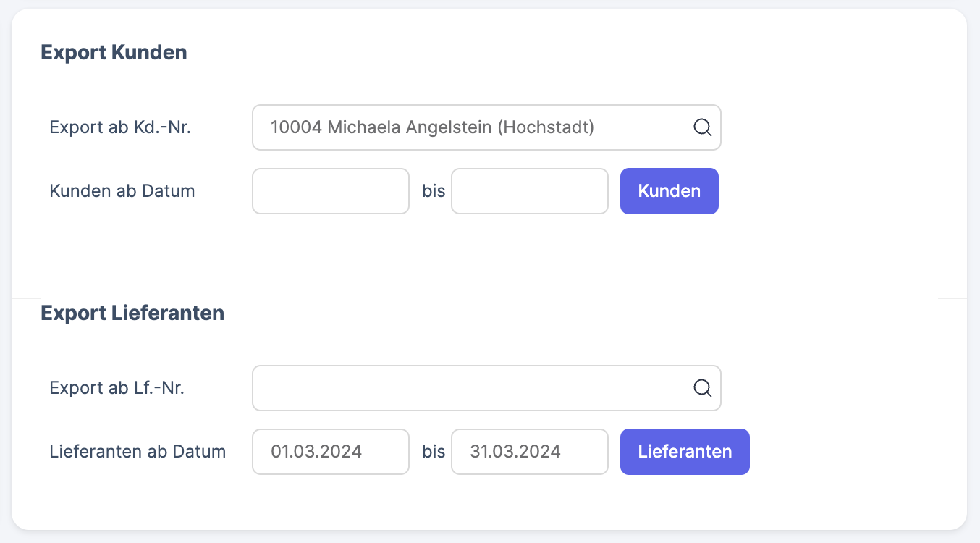Click the Kunden ab Datum label
The height and width of the screenshot is (543, 980).
(122, 190)
